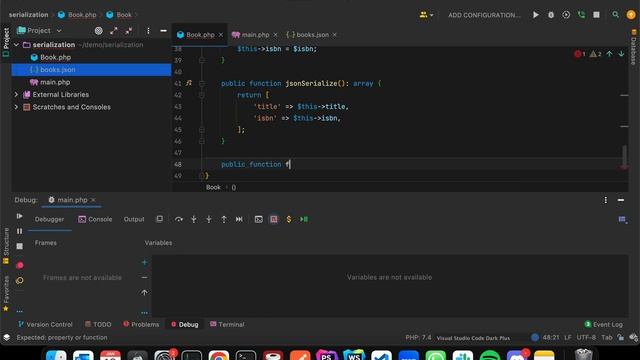This screenshot has height=360, width=640.
Task: Toggle listening for PHP debug connections
Action: tap(581, 15)
